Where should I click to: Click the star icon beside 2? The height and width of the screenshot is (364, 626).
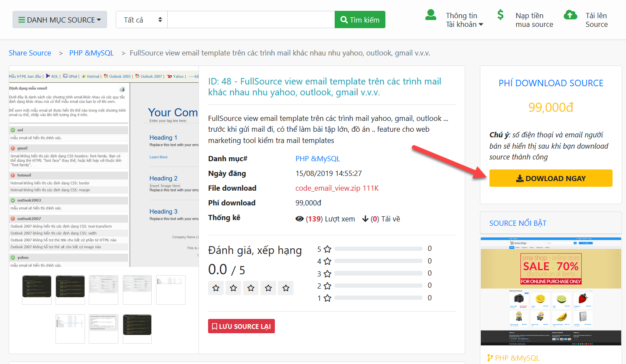(x=327, y=286)
